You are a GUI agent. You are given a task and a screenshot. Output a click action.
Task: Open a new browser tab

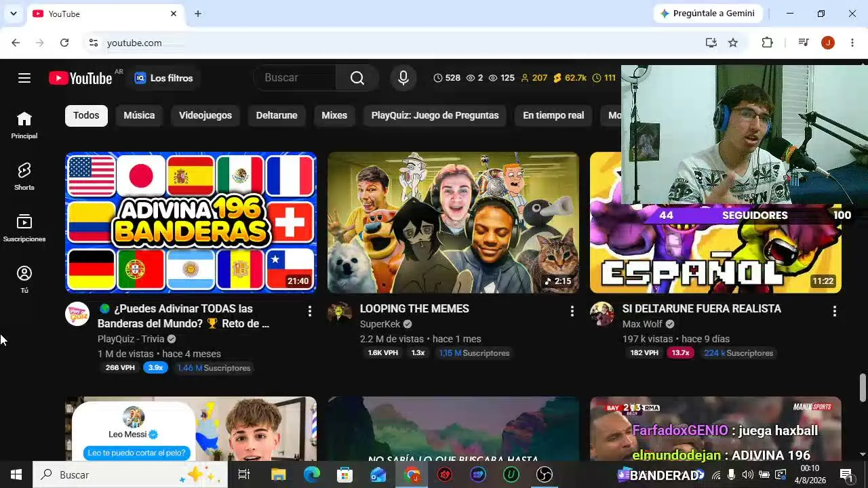pyautogui.click(x=198, y=14)
